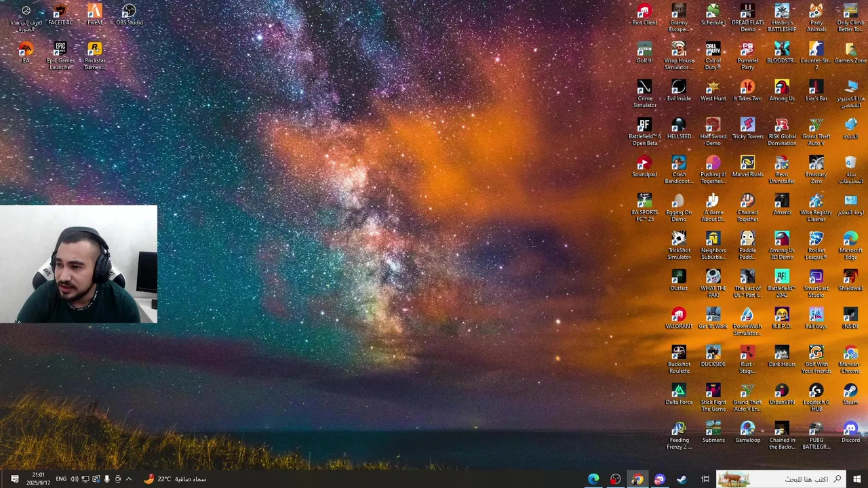Open the Steam desktop shortcut
This screenshot has width=868, height=488.
point(850,394)
